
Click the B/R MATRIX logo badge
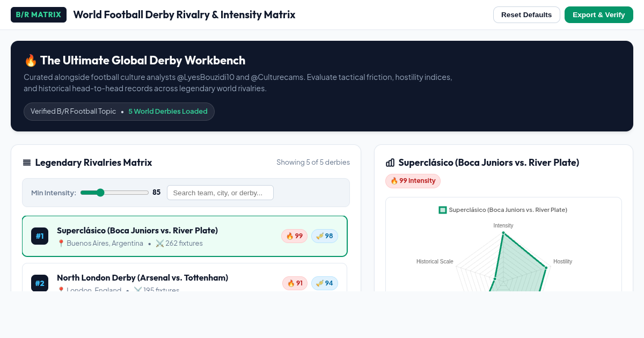[x=39, y=14]
